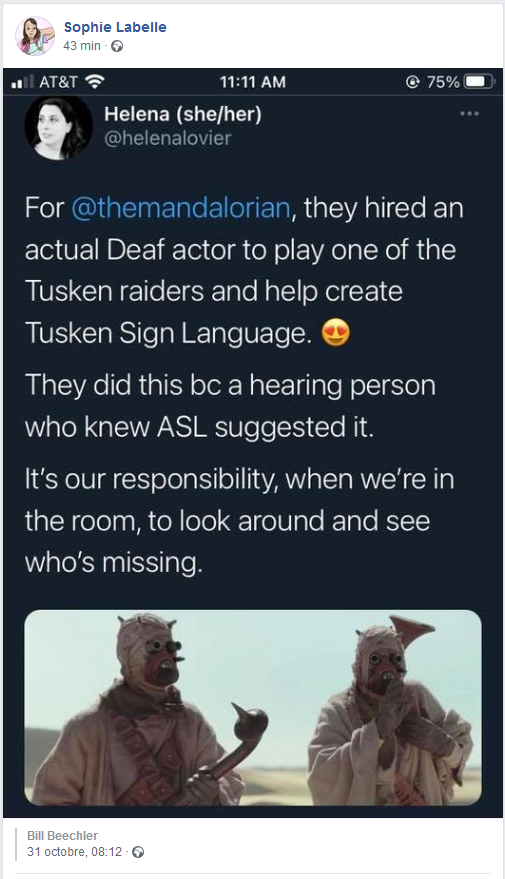Open Helena's tweet avatar photo
Viewport: 505px width, 879px height.
(x=58, y=128)
